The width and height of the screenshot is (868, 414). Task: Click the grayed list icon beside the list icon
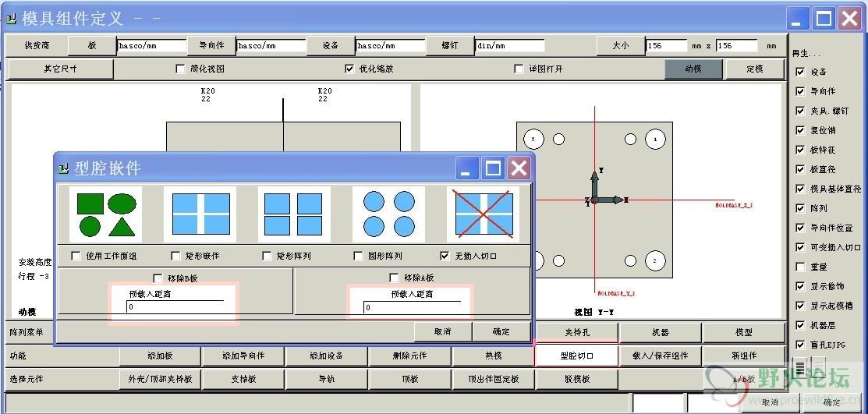[x=819, y=366]
